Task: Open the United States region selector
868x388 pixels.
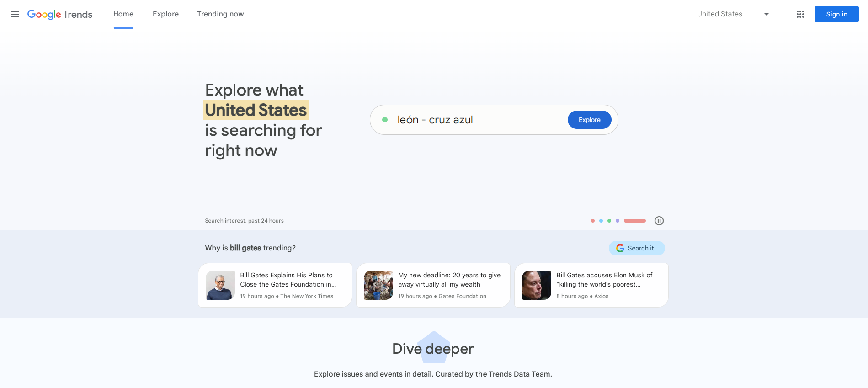Action: (x=733, y=14)
